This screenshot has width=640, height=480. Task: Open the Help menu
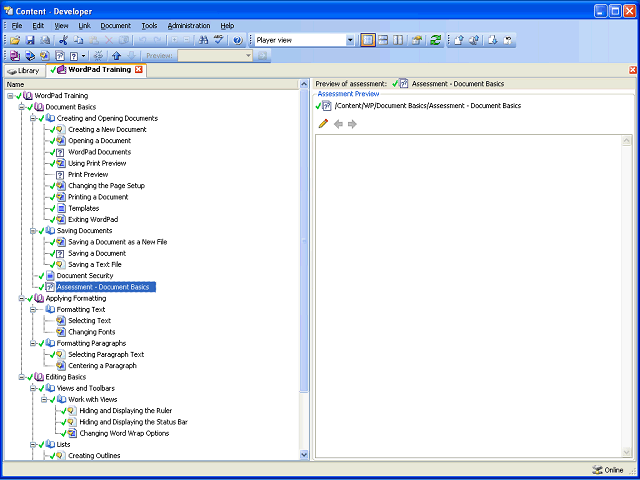(x=227, y=25)
